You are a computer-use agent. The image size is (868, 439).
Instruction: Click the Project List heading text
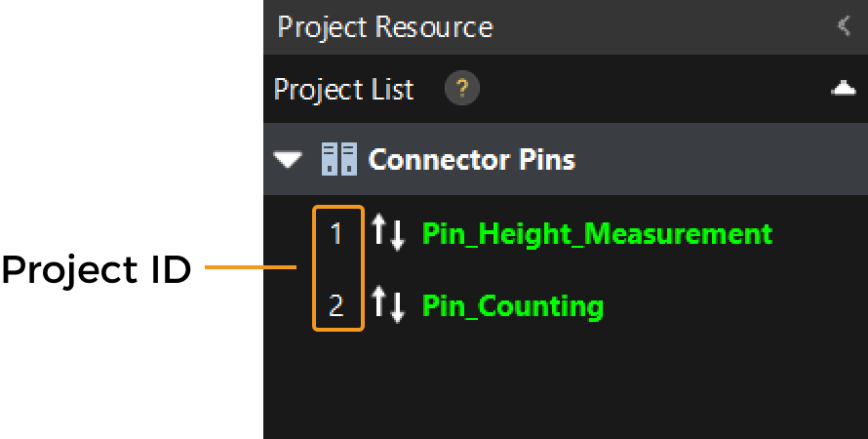pos(344,89)
